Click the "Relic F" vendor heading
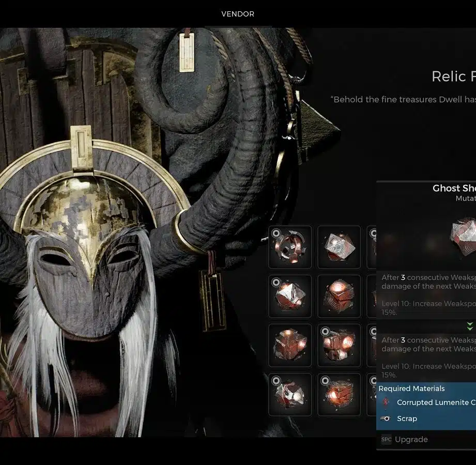 click(x=454, y=76)
